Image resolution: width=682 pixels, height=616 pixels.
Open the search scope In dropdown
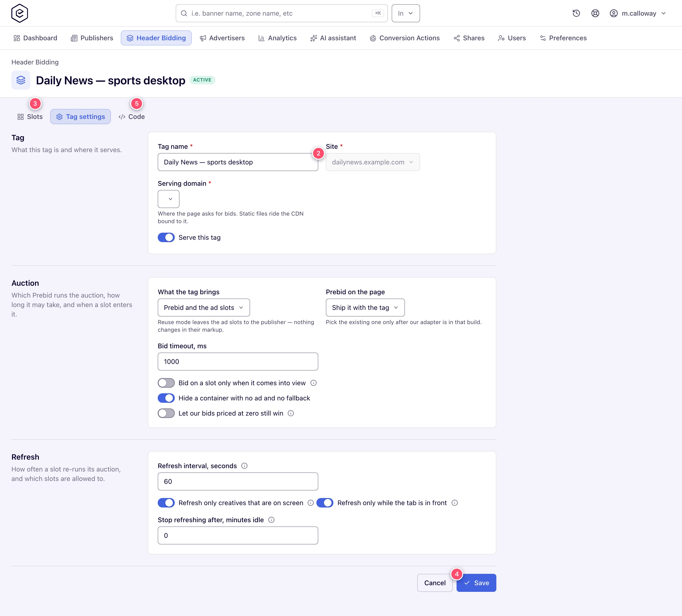pyautogui.click(x=406, y=13)
